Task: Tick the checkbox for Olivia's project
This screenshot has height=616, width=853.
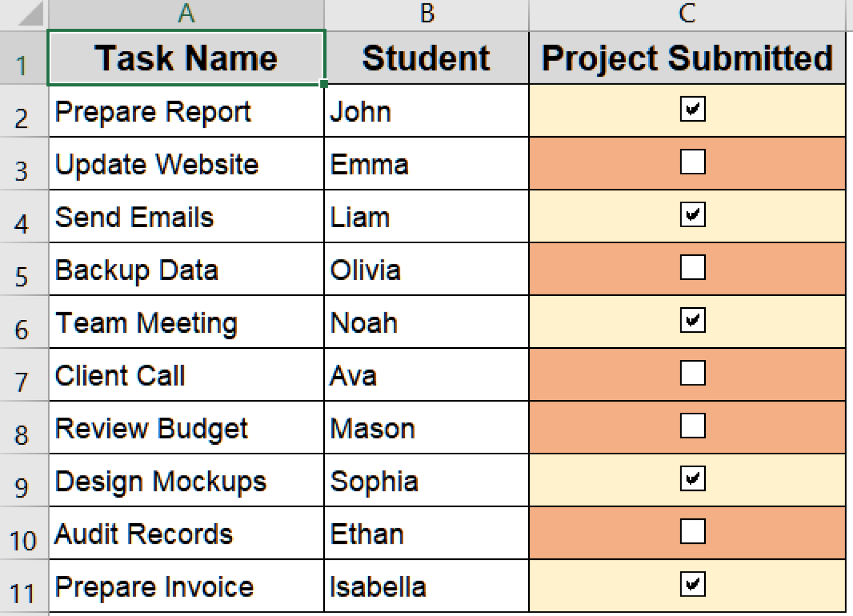Action: (x=693, y=268)
